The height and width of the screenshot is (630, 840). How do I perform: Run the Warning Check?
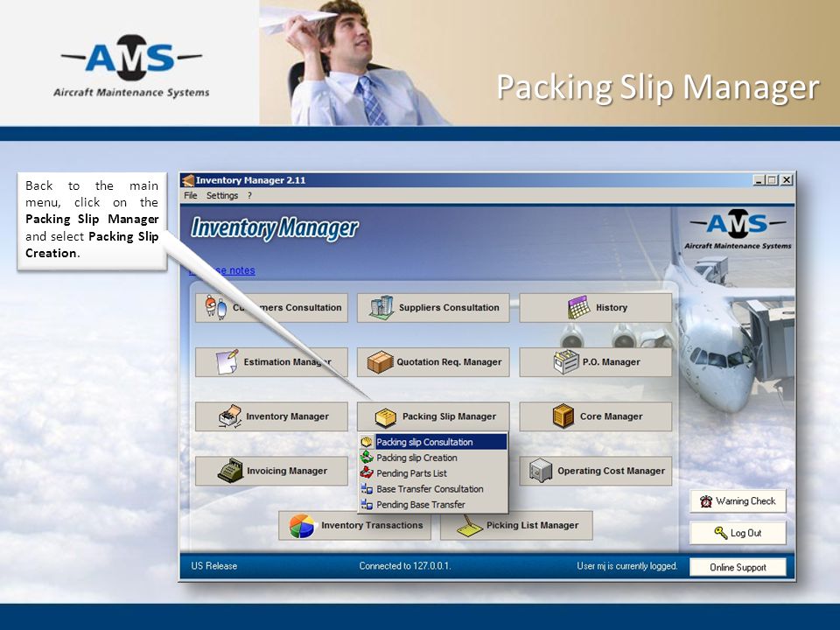pos(738,501)
